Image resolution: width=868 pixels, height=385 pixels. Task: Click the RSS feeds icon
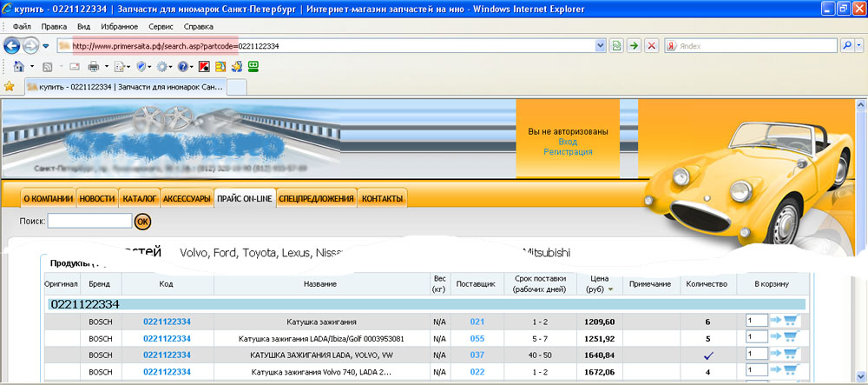[x=48, y=67]
